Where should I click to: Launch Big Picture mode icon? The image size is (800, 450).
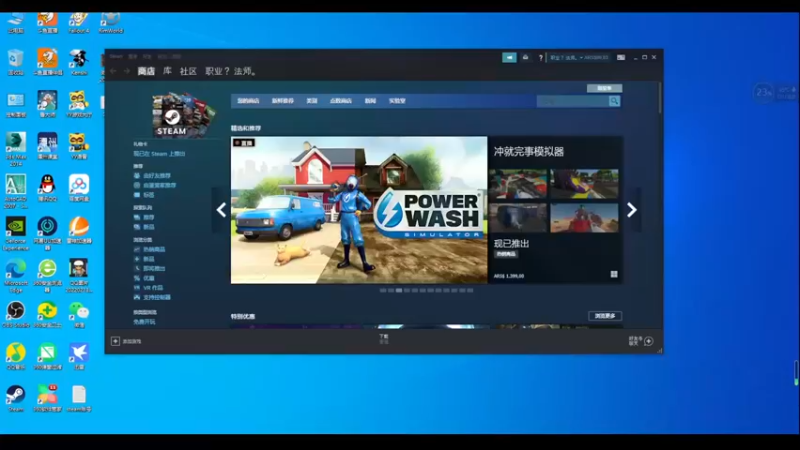[x=621, y=58]
